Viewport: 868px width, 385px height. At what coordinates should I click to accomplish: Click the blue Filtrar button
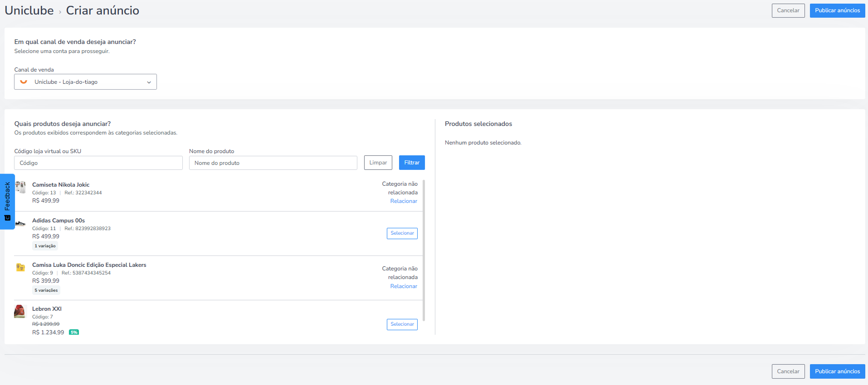(412, 163)
